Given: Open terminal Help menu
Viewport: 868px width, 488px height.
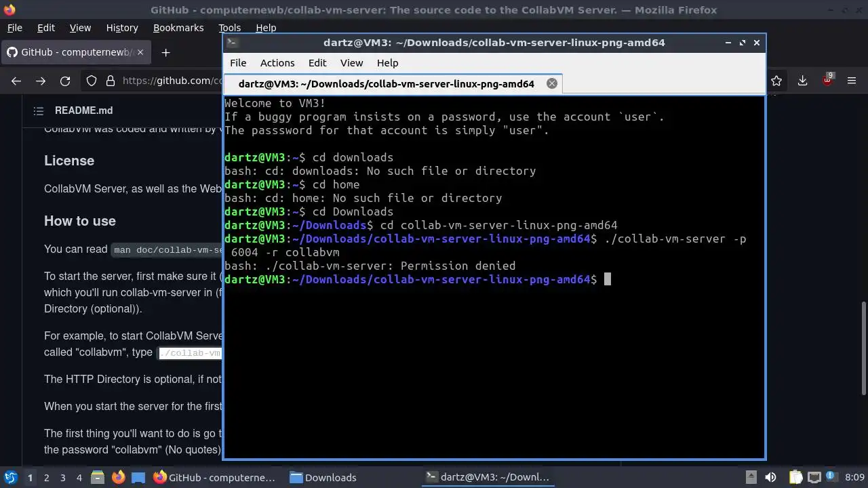Looking at the screenshot, I should [x=387, y=62].
